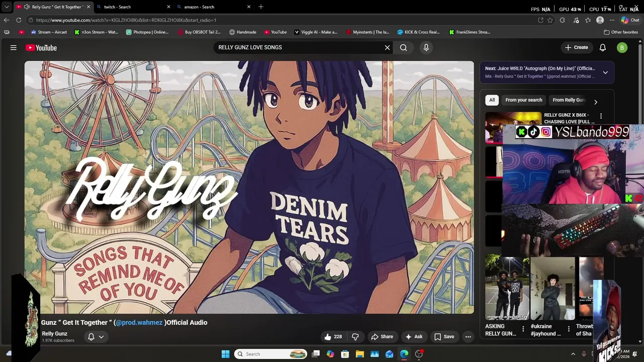Open FrankDimes Stream bookmark
Image resolution: width=644 pixels, height=362 pixels.
point(469,32)
